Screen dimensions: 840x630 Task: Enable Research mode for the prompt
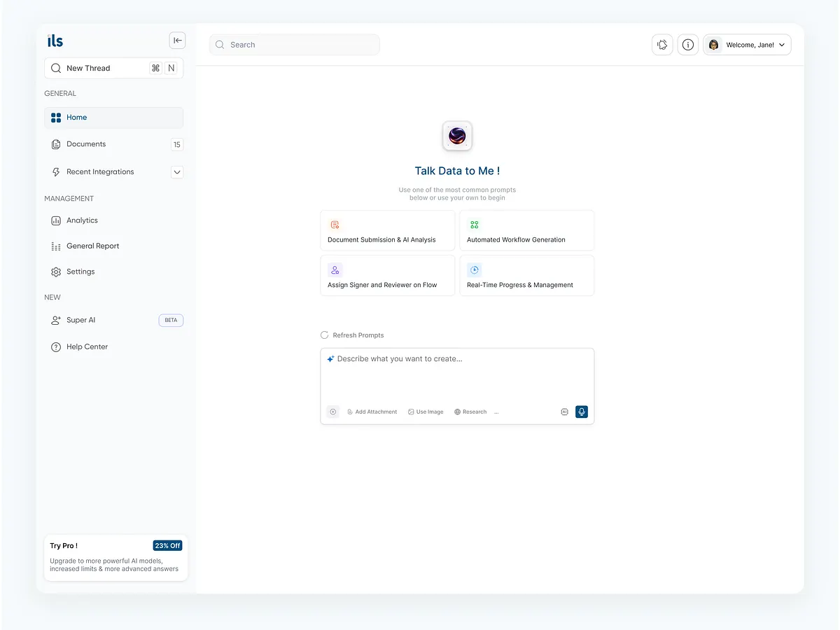(470, 412)
